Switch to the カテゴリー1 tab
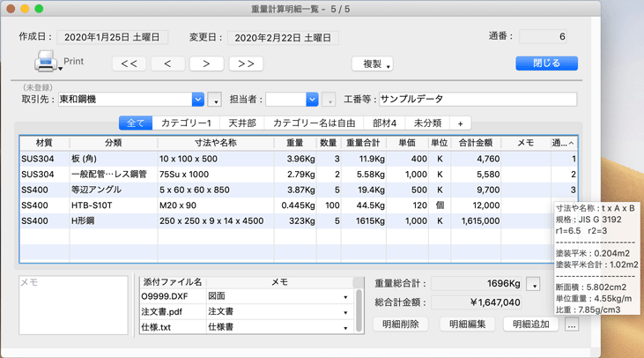Image resolution: width=644 pixels, height=358 pixels. point(185,123)
